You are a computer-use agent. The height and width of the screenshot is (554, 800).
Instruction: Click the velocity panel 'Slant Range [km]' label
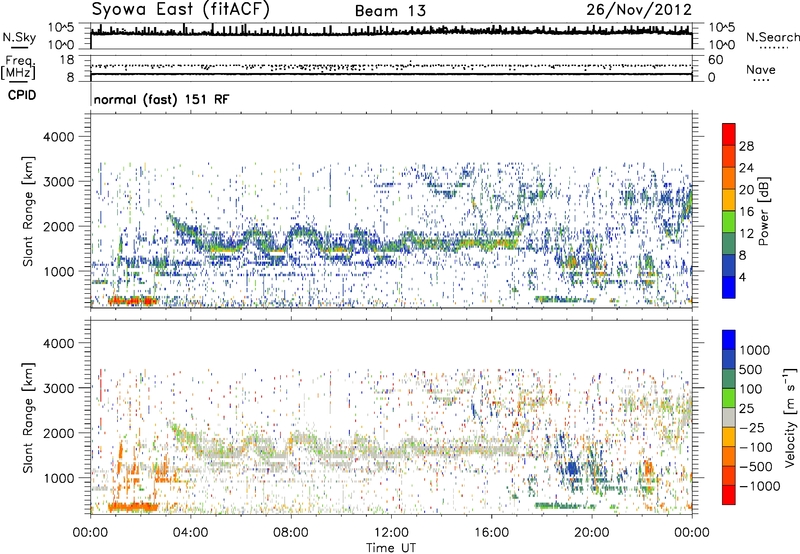click(28, 417)
